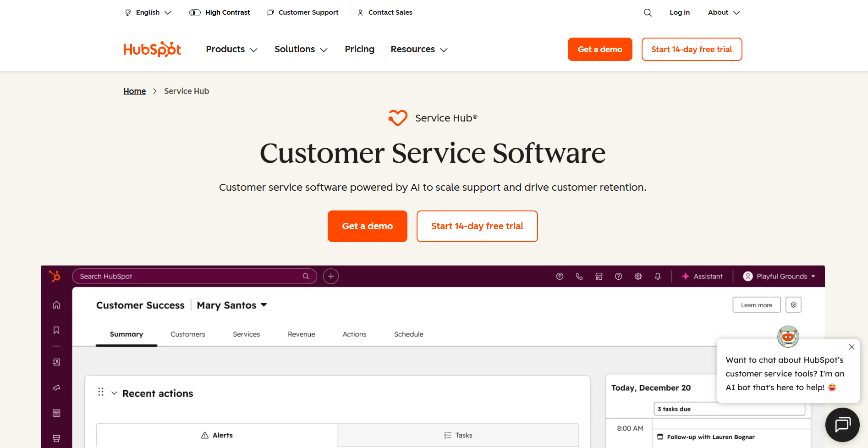Switch to the Customers tab
The image size is (868, 448).
tap(187, 334)
